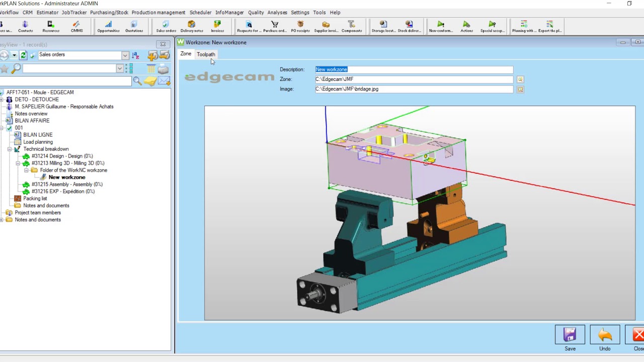Collapse #31213 Milling 3D node

(18, 163)
